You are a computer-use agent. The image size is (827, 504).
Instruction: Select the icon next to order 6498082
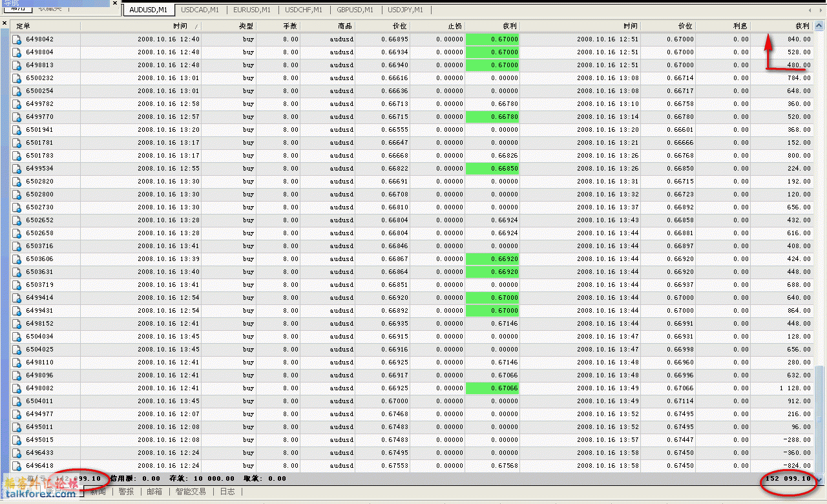(17, 388)
